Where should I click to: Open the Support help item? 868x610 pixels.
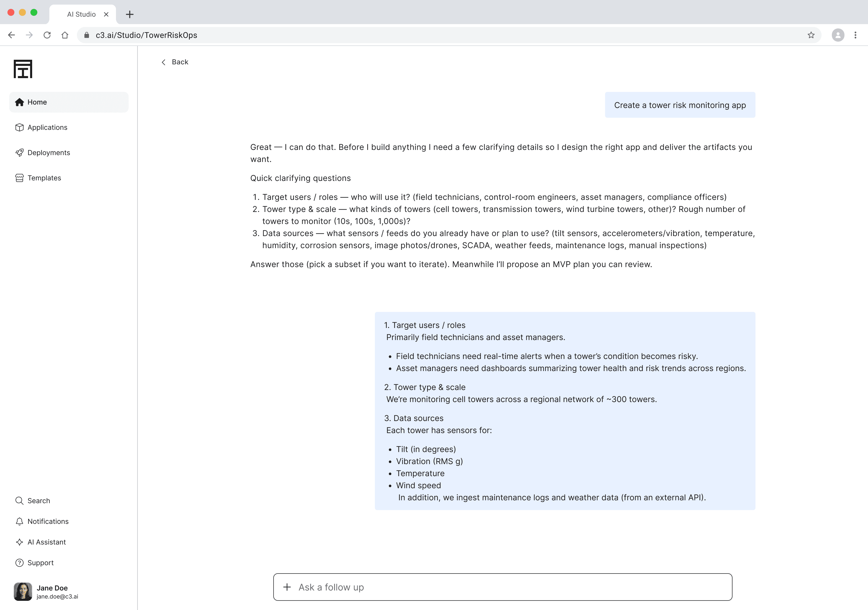pos(40,563)
